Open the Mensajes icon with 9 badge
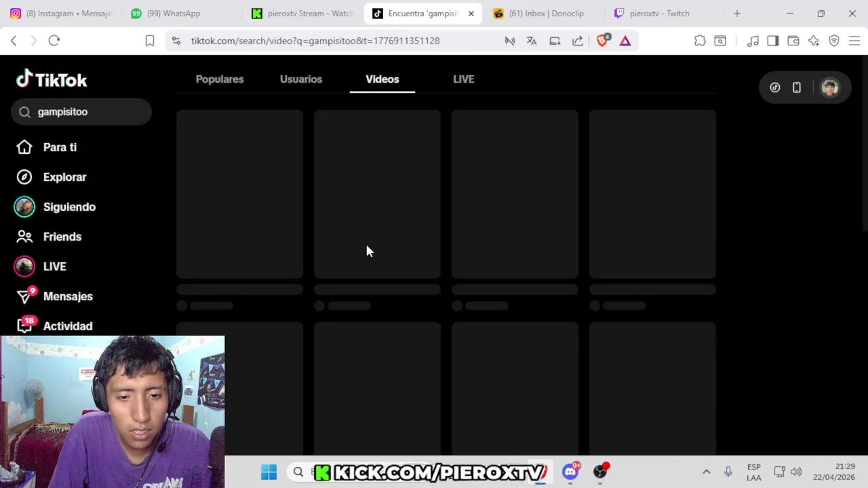The width and height of the screenshot is (868, 488). coord(25,296)
